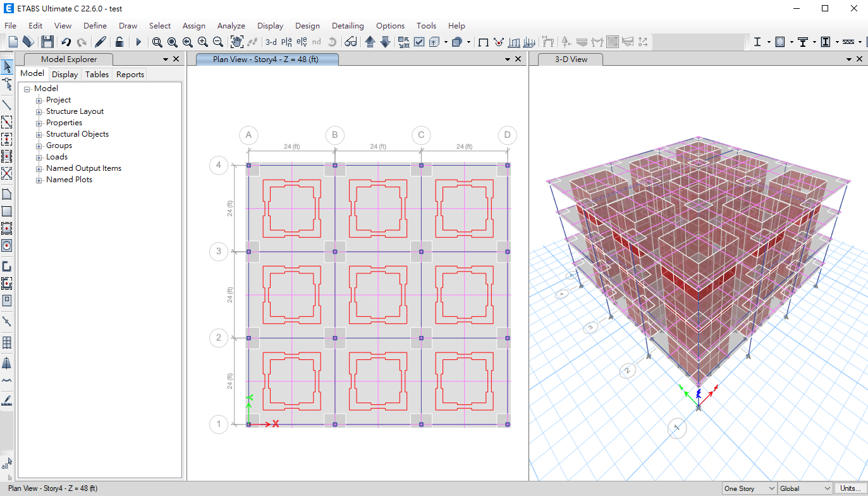Expand the Structural Objects node
868x496 pixels.
coord(39,135)
